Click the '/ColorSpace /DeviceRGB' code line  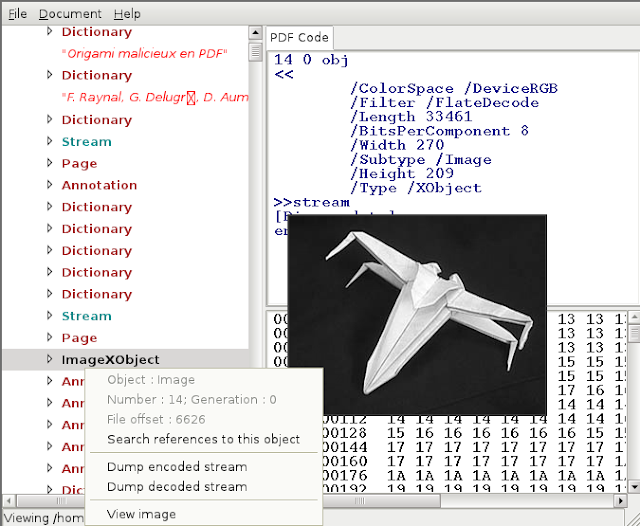point(454,89)
